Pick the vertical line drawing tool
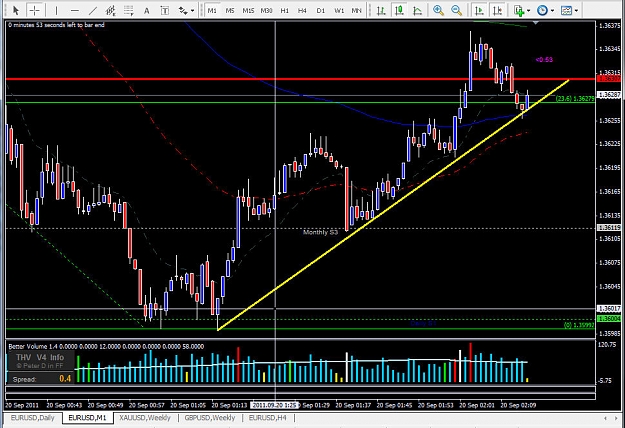625x428 pixels. click(56, 10)
